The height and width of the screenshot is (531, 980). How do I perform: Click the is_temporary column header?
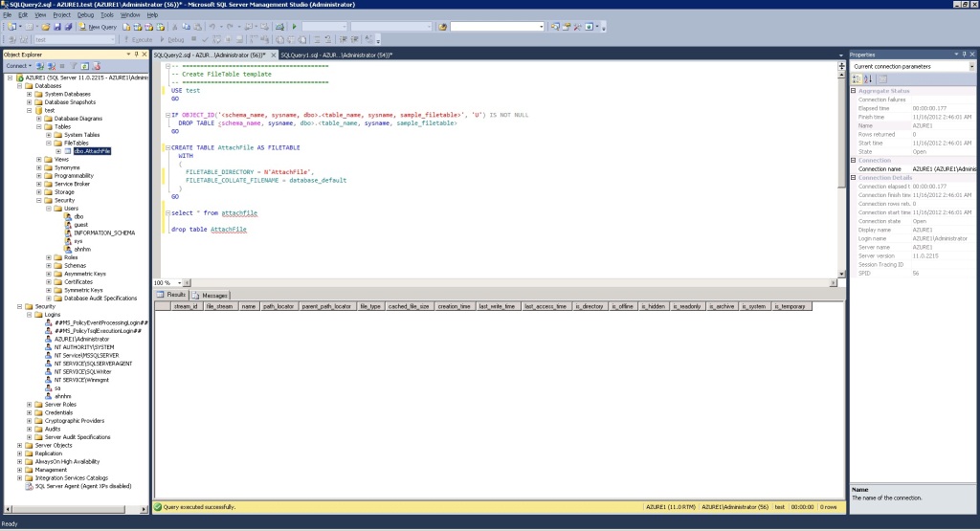tap(791, 306)
